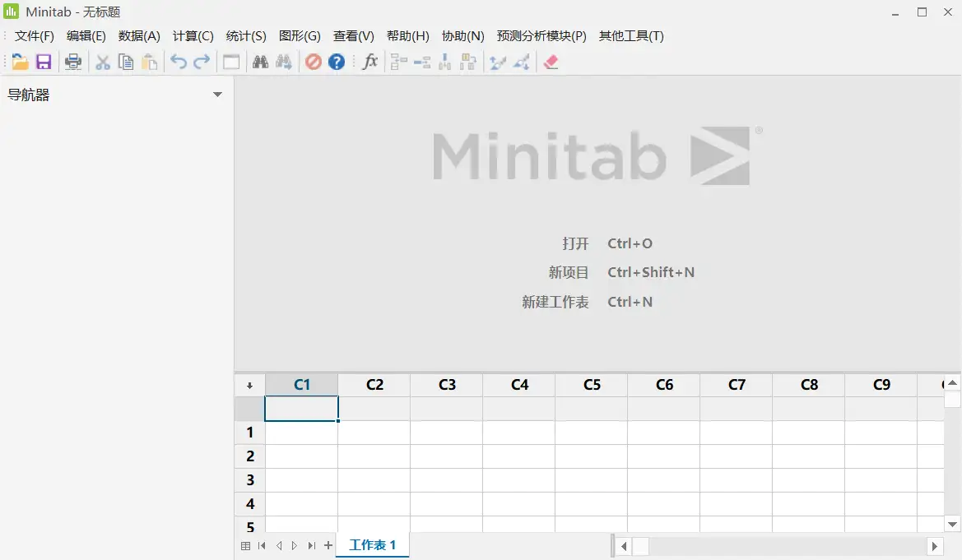The height and width of the screenshot is (560, 962).
Task: Open the 文件(F) menu
Action: (35, 36)
